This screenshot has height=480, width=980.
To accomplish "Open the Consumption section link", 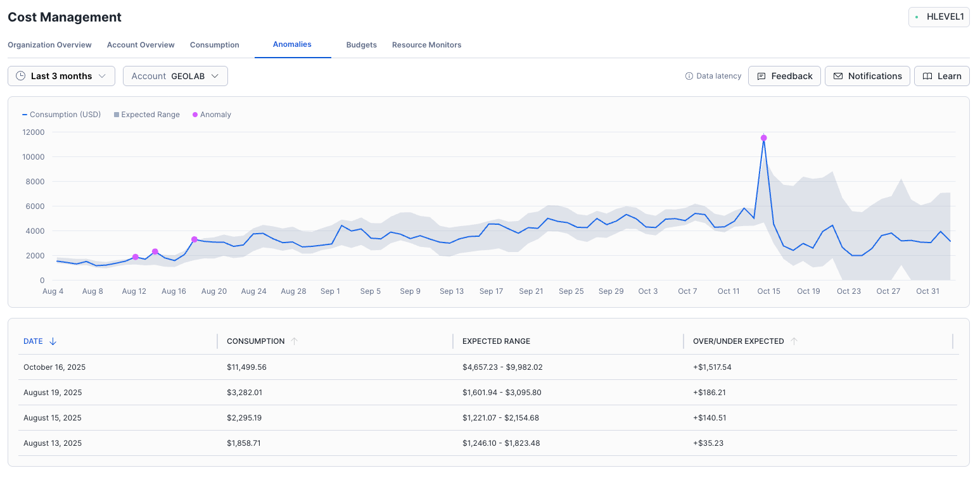I will (x=214, y=44).
